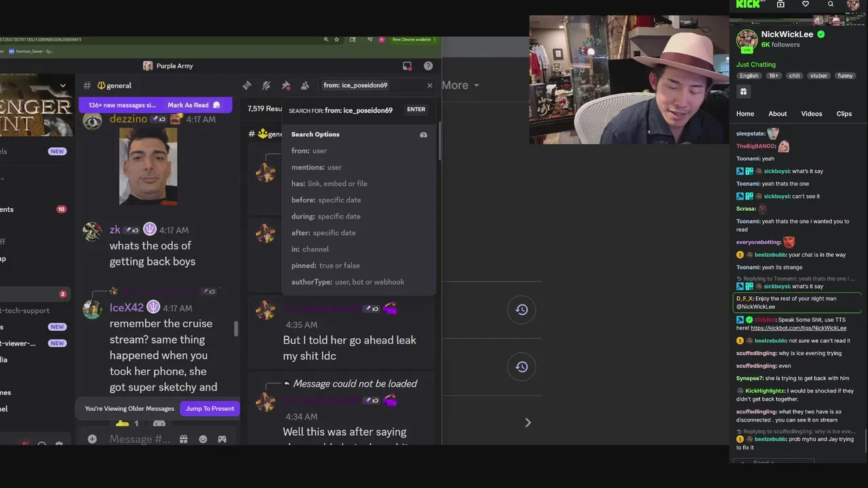Image resolution: width=868 pixels, height=488 pixels.
Task: Toggle notification settings bell in channel header
Action: click(x=267, y=85)
